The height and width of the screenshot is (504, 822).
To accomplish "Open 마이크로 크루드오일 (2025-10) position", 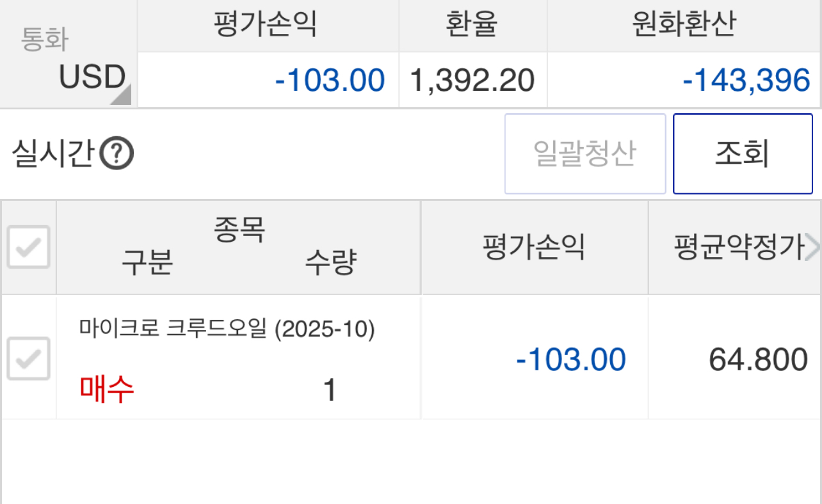I will point(227,329).
